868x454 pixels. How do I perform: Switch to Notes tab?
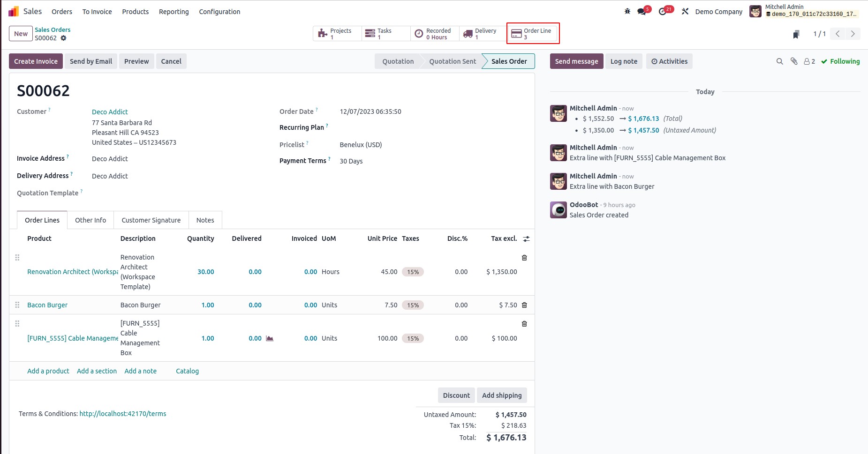coord(205,220)
